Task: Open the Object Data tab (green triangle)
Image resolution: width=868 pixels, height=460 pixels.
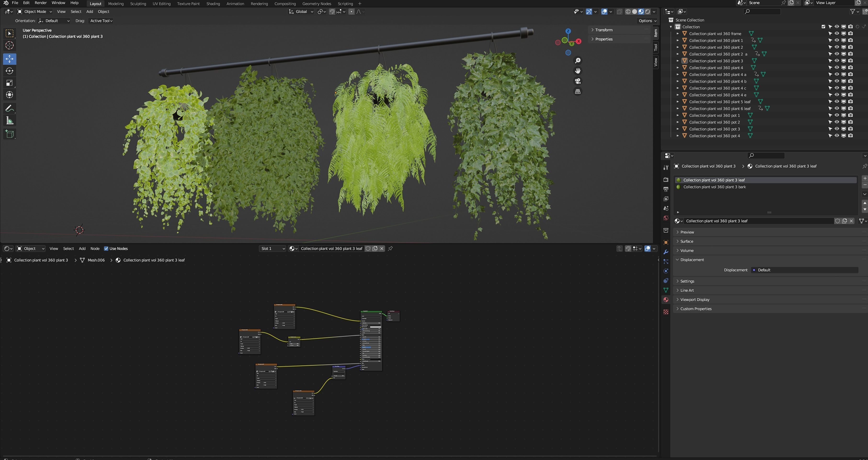Action: click(665, 290)
